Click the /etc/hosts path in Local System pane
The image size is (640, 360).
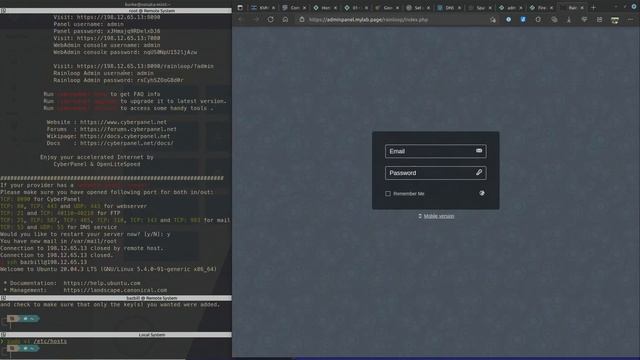(x=50, y=341)
